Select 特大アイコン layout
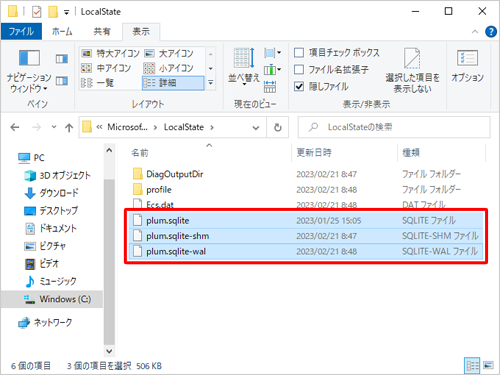The image size is (500, 375). click(110, 53)
